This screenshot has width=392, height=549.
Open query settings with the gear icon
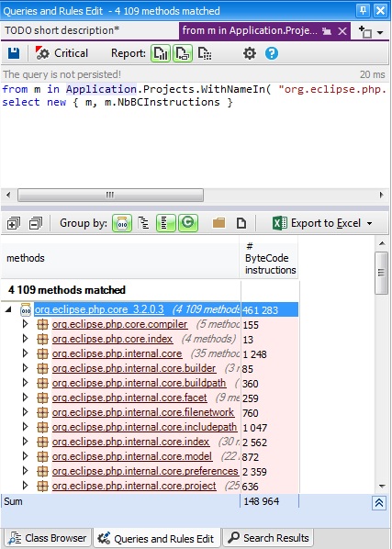(x=250, y=53)
